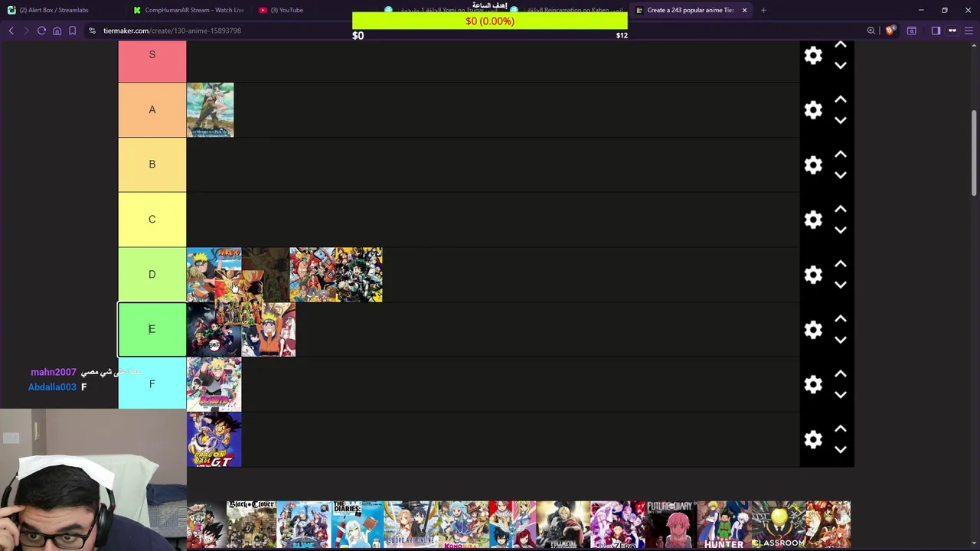980x551 pixels.
Task: Pick Future Diary from unranked images
Action: 671,525
